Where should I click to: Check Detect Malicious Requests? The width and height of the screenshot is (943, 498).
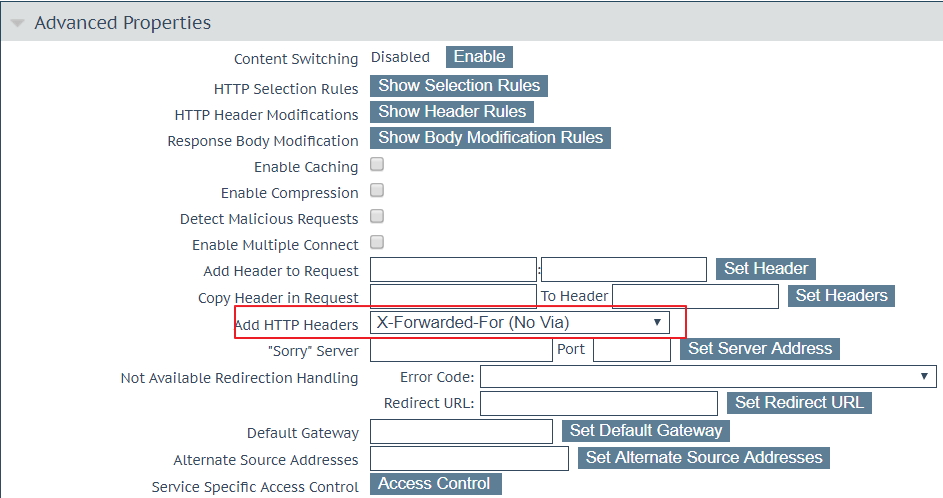377,217
